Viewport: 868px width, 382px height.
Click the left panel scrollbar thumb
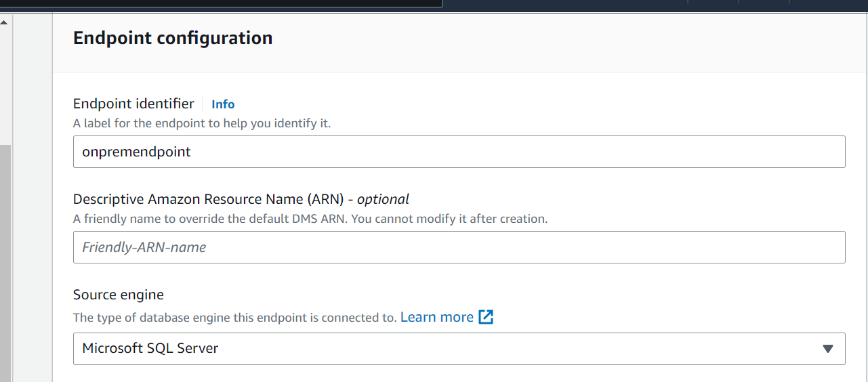[5, 263]
